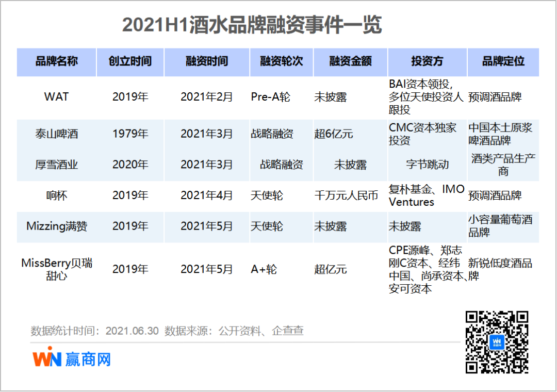557x392 pixels.
Task: Click the "2021年2月" financing date
Action: (x=207, y=96)
